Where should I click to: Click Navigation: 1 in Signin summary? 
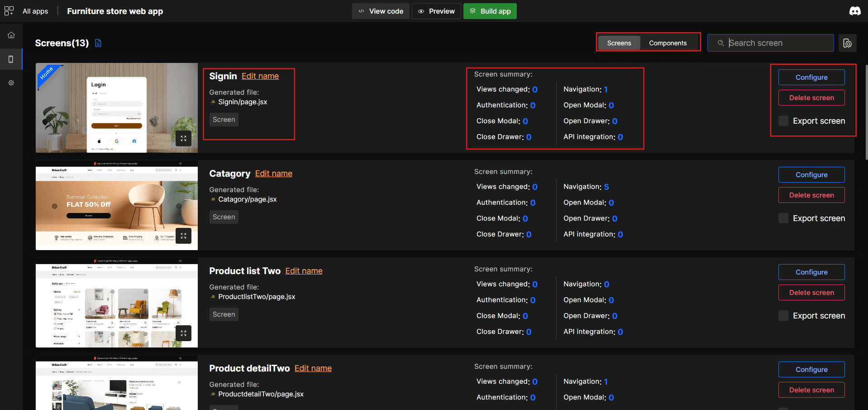(586, 89)
